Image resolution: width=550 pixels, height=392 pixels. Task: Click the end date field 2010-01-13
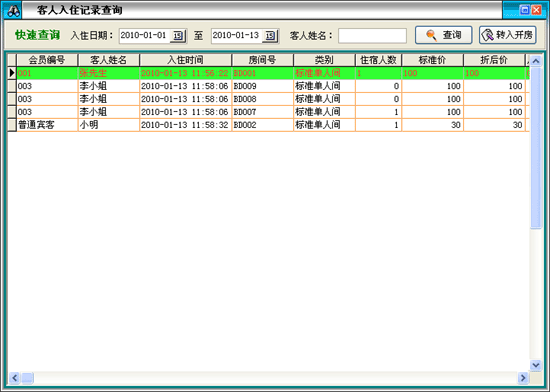(x=237, y=35)
